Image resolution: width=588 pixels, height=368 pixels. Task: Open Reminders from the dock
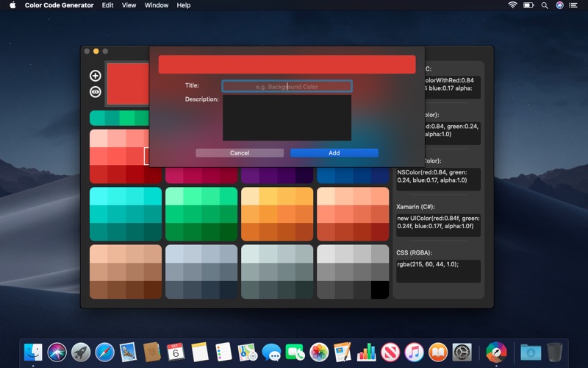click(223, 353)
